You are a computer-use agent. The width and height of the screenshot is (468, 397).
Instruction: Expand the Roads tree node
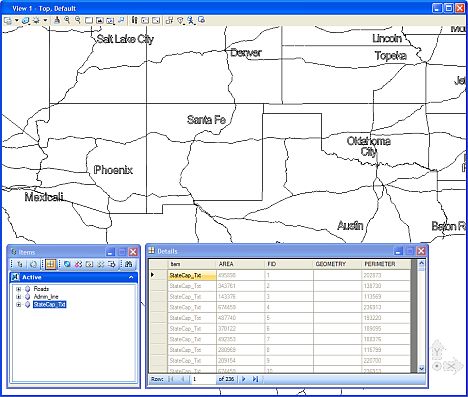tap(19, 289)
